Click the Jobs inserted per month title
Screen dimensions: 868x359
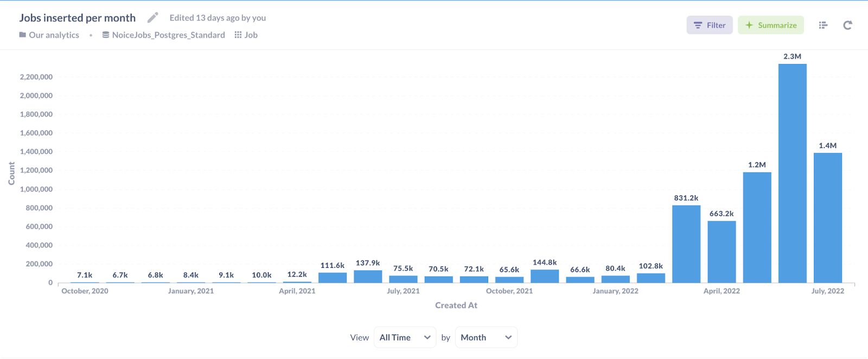pyautogui.click(x=78, y=18)
